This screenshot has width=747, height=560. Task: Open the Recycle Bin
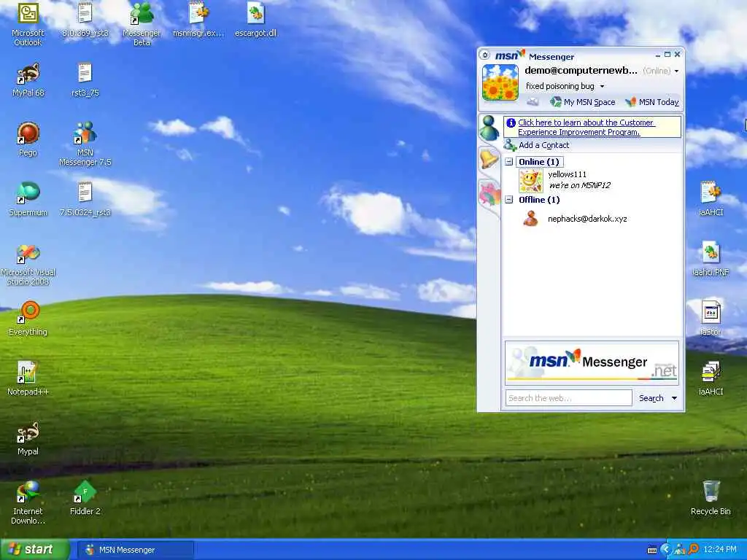711,498
